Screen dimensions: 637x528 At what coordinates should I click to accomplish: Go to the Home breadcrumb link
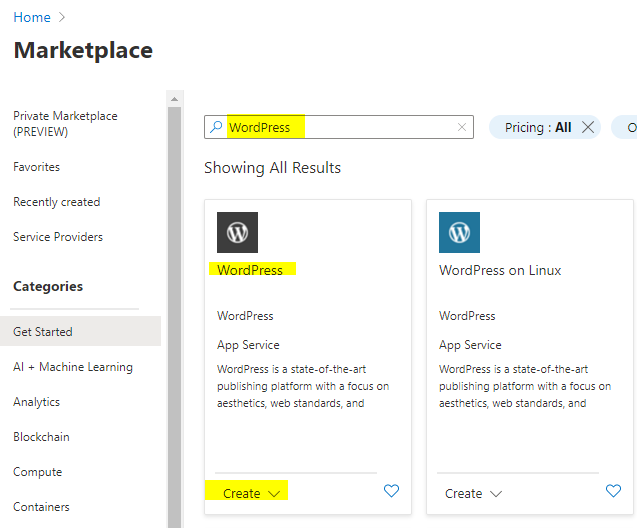point(32,17)
